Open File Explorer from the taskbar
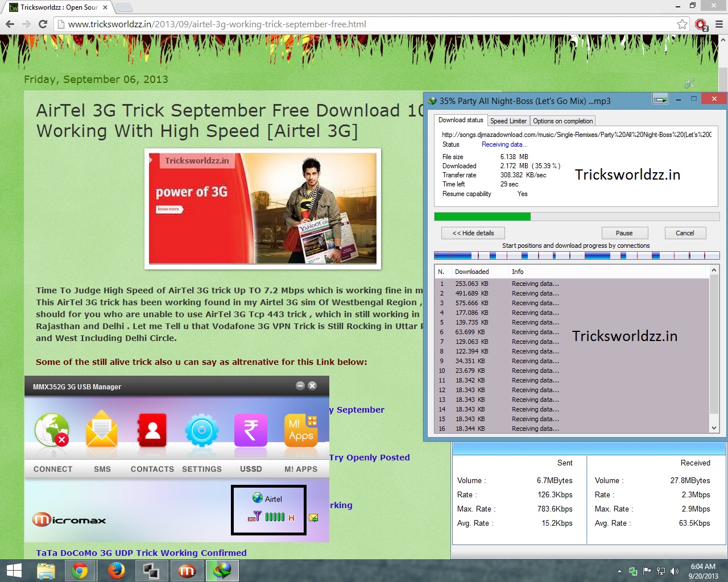Image resolution: width=728 pixels, height=582 pixels. tap(45, 571)
